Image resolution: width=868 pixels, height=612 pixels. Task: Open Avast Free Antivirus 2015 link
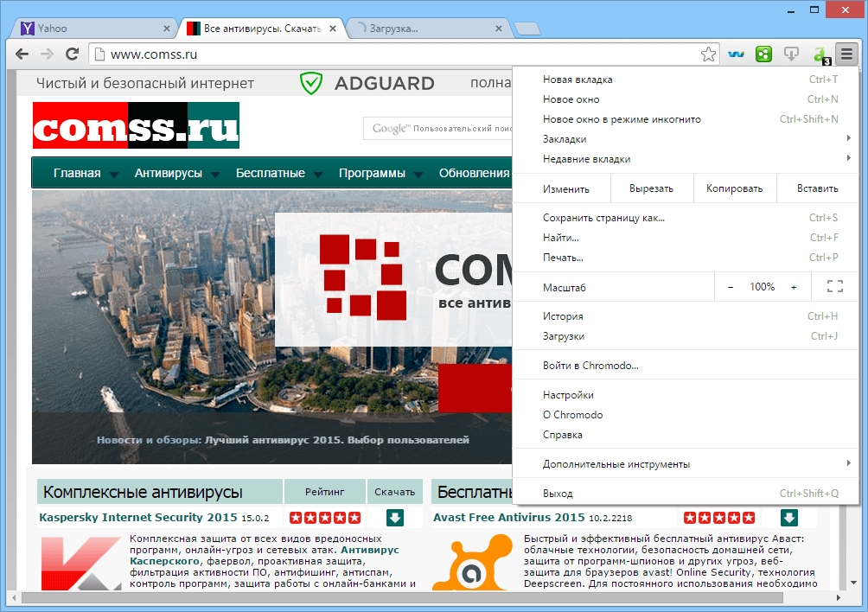pyautogui.click(x=508, y=518)
